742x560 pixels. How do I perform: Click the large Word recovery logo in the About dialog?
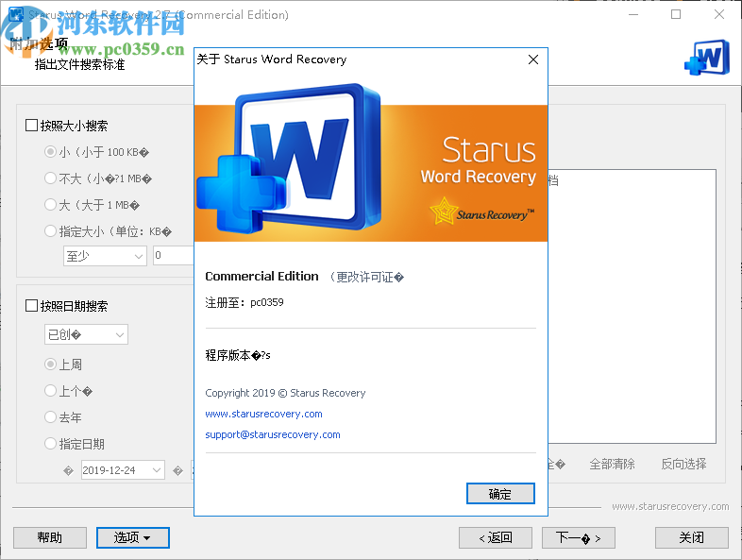(289, 159)
